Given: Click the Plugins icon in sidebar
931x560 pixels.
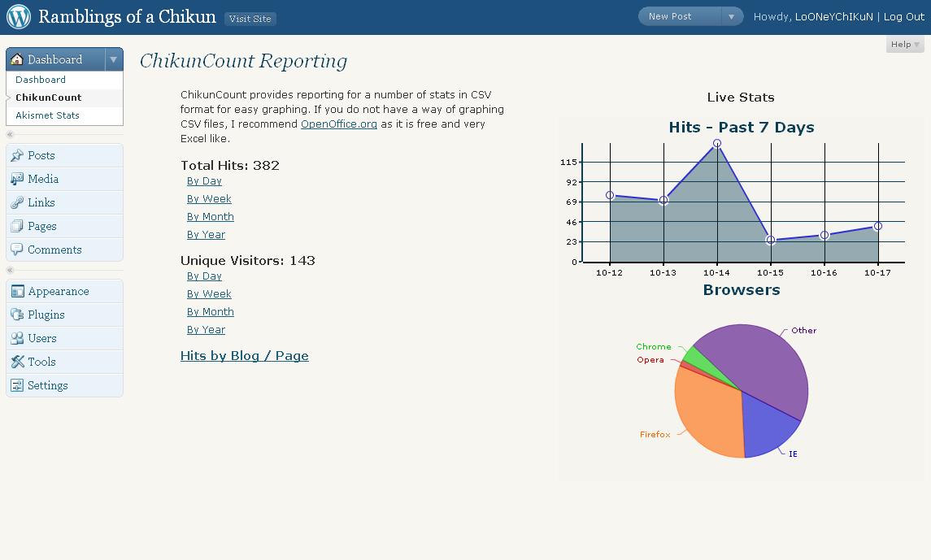Looking at the screenshot, I should pyautogui.click(x=17, y=315).
